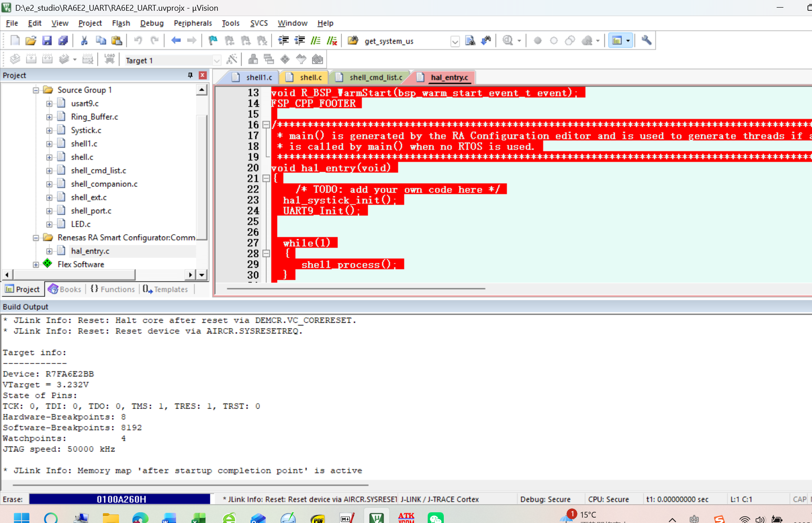The image size is (812, 523).
Task: Open the get_system_us search dropdown
Action: pos(455,42)
